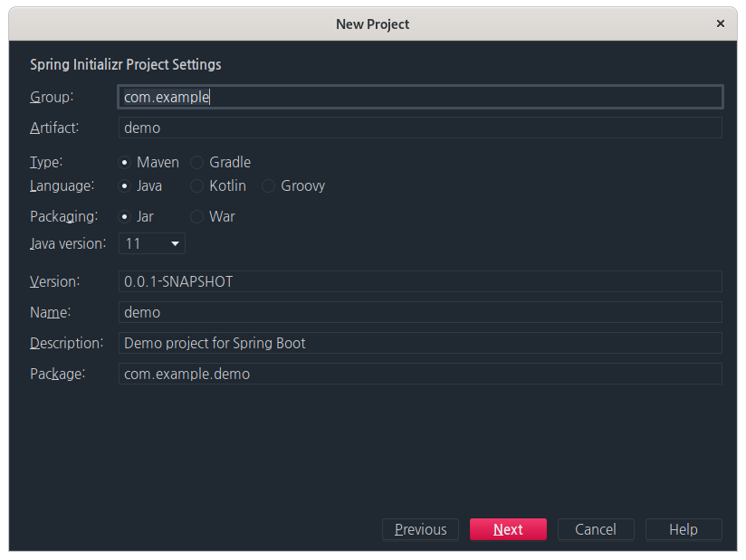
Task: Click the Type label
Action: click(46, 163)
